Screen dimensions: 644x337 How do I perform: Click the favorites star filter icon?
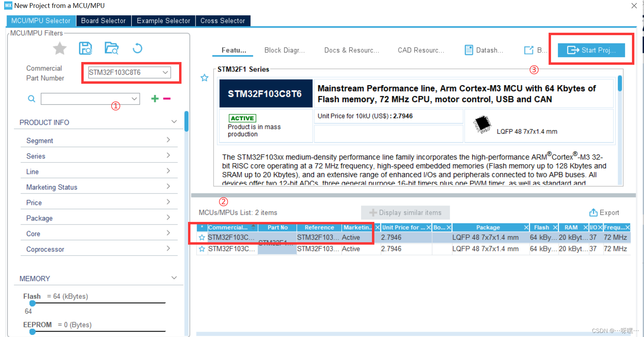(60, 49)
